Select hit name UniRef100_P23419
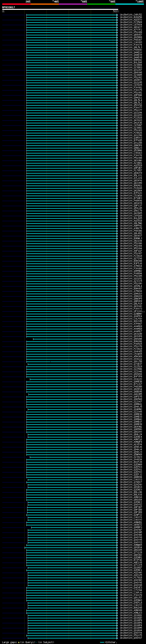The width and height of the screenshot is (146, 644). pos(131,349)
